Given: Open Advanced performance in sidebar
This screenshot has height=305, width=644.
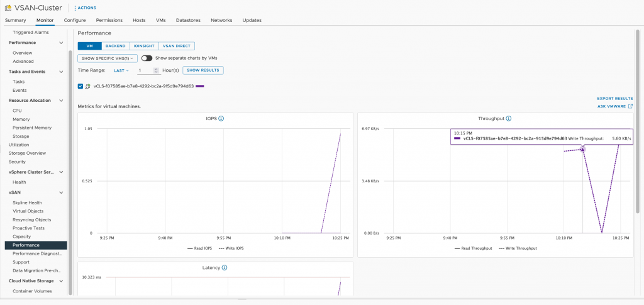Looking at the screenshot, I should click(23, 62).
